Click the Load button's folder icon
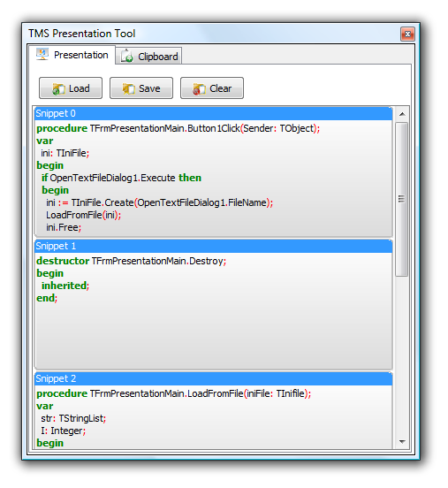This screenshot has height=488, width=448. click(58, 88)
